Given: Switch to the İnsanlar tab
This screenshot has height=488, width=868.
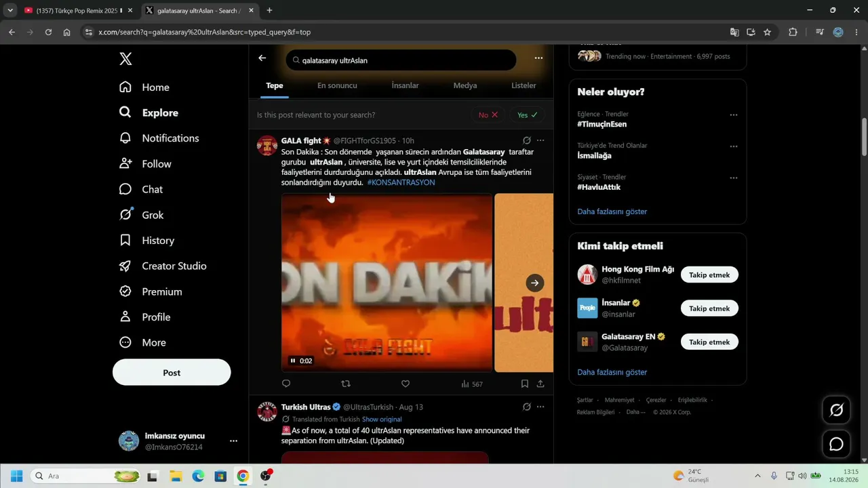Looking at the screenshot, I should tap(405, 85).
